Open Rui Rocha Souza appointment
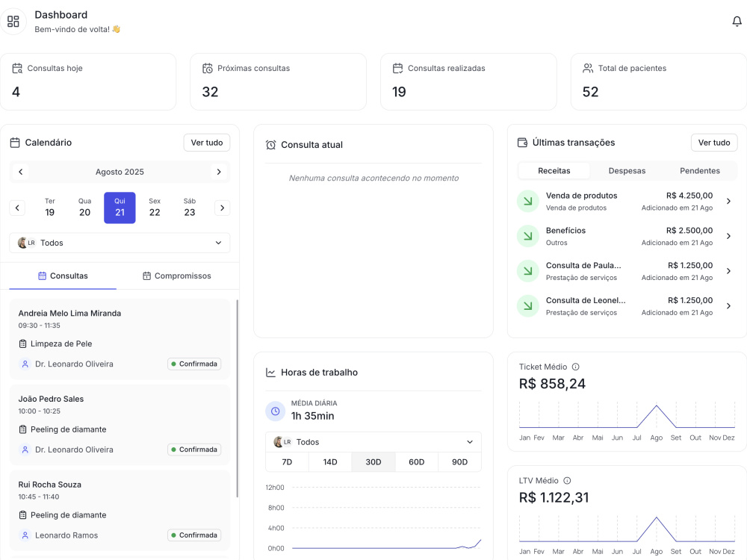Screen dimensions: 747x560 pos(120,511)
